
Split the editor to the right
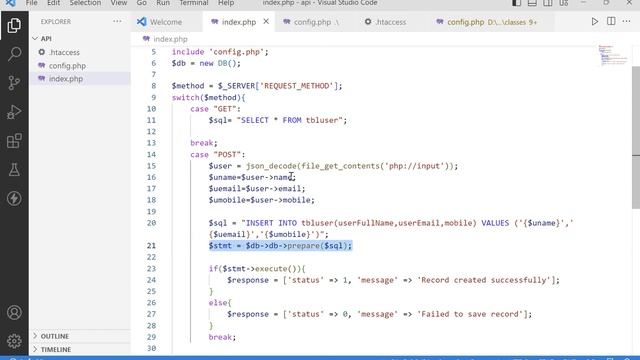pos(611,22)
